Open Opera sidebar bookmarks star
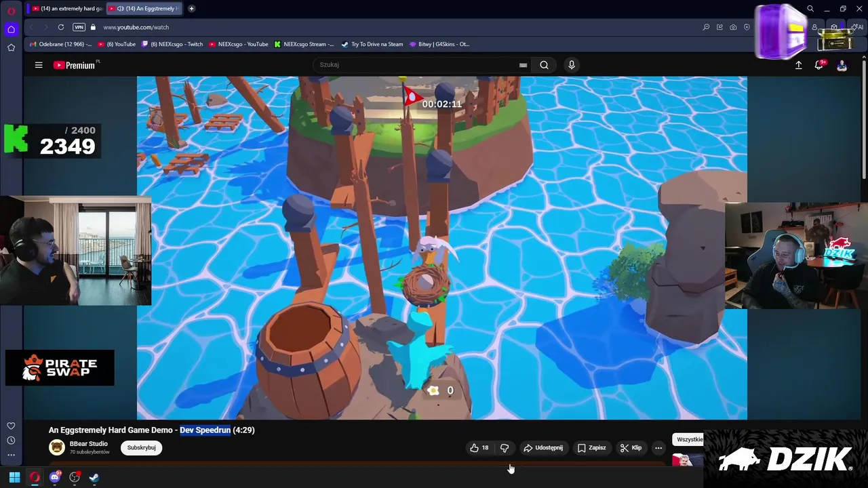This screenshot has width=868, height=488. [11, 47]
